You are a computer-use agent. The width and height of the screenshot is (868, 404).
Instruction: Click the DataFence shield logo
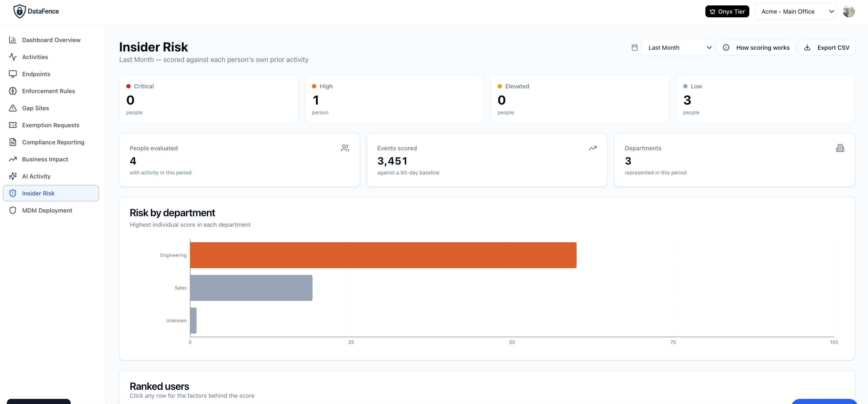coord(20,11)
